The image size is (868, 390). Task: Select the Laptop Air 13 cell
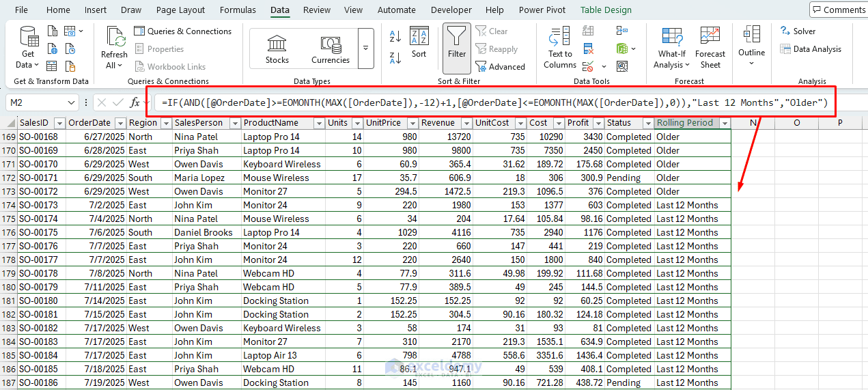coord(283,355)
